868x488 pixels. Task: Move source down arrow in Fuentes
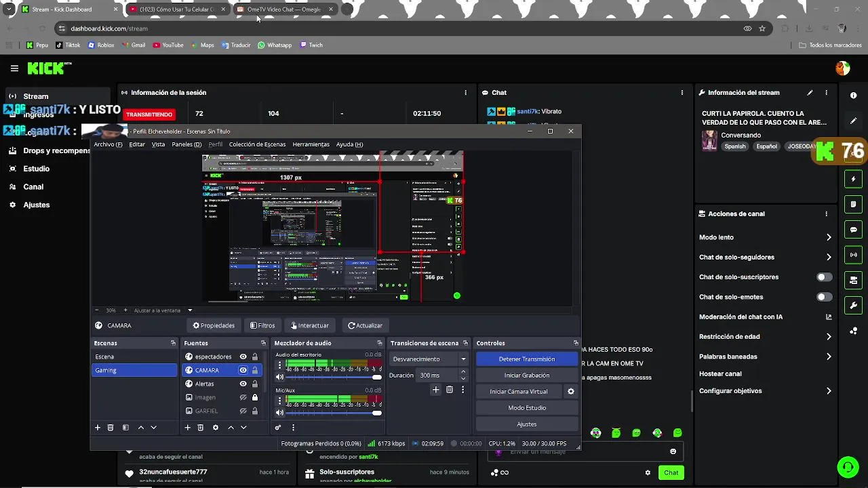click(243, 428)
